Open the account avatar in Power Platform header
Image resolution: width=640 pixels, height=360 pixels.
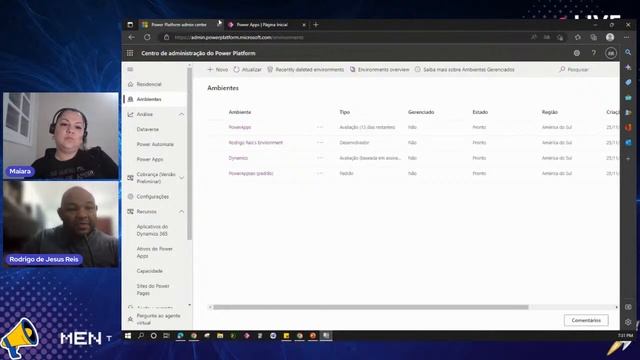[x=611, y=53]
